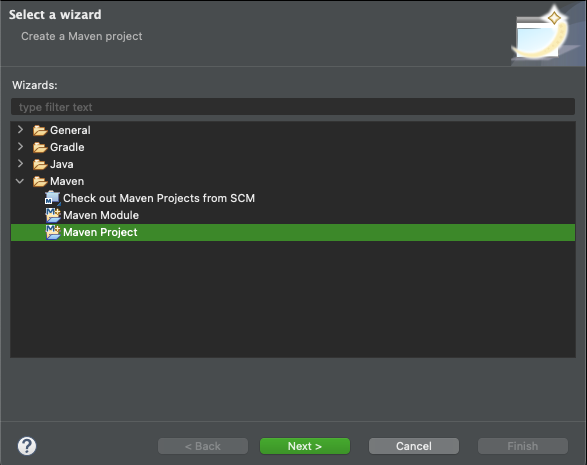Cancel the wizard dialog
The image size is (587, 465).
(x=414, y=446)
